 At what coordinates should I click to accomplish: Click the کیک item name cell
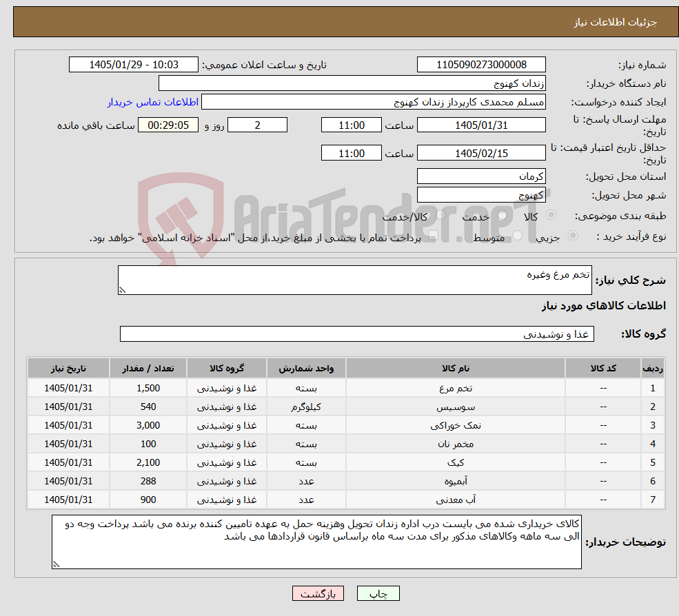[x=456, y=463]
